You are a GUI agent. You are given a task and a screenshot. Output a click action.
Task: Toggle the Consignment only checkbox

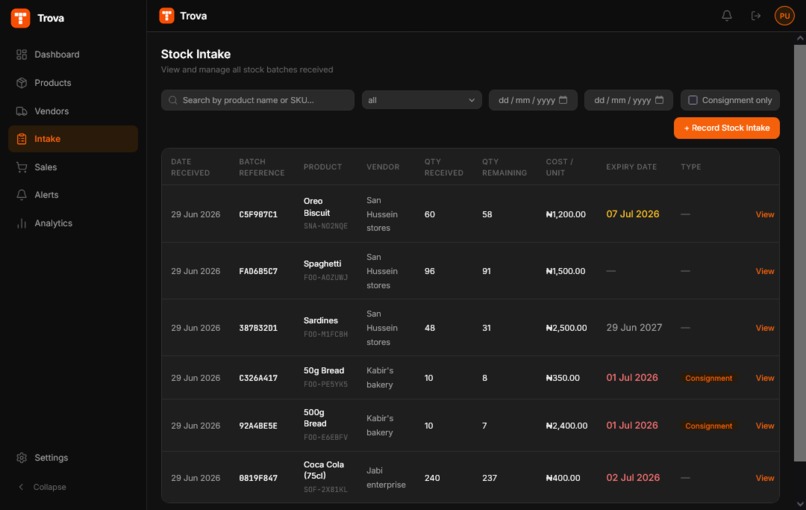click(692, 100)
